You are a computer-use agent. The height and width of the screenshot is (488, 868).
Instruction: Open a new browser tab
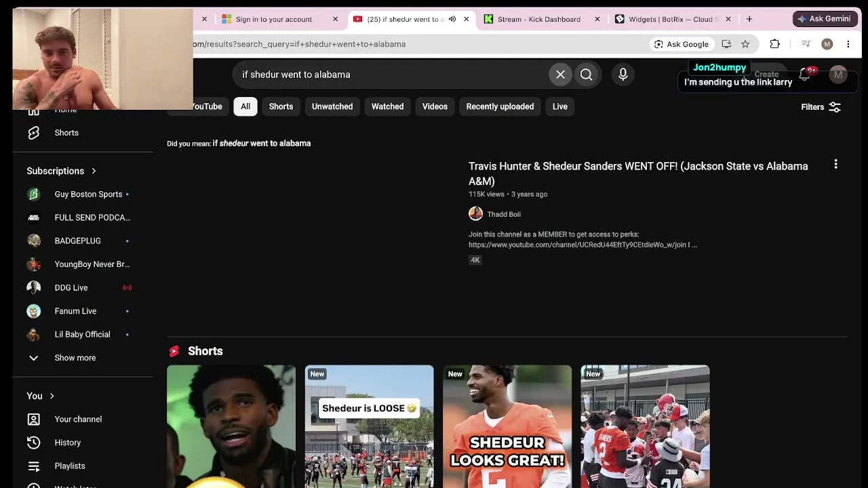point(749,19)
